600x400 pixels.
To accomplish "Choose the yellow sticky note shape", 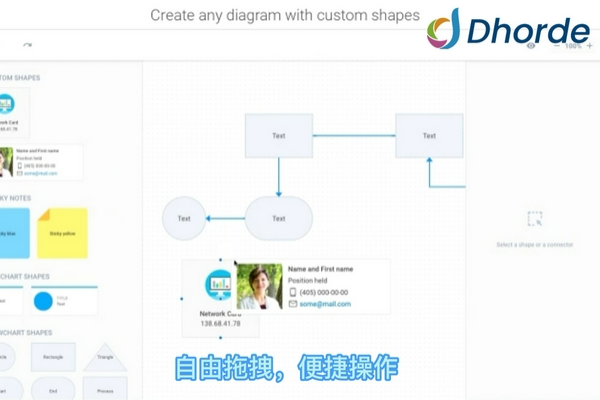I will (x=62, y=233).
